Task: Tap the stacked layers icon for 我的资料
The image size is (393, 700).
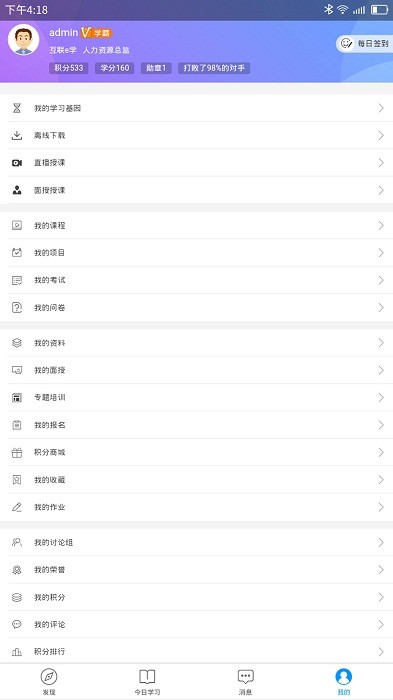Action: coord(17,343)
